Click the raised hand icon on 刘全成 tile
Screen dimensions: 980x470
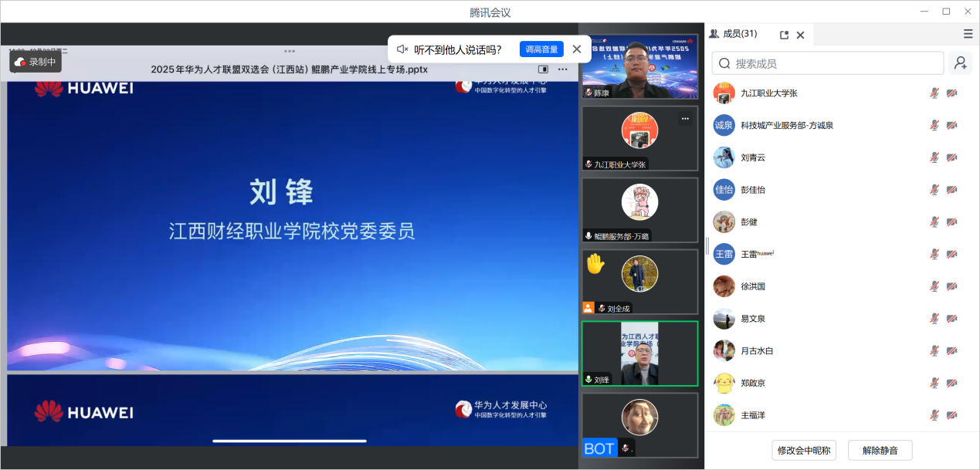click(x=595, y=265)
